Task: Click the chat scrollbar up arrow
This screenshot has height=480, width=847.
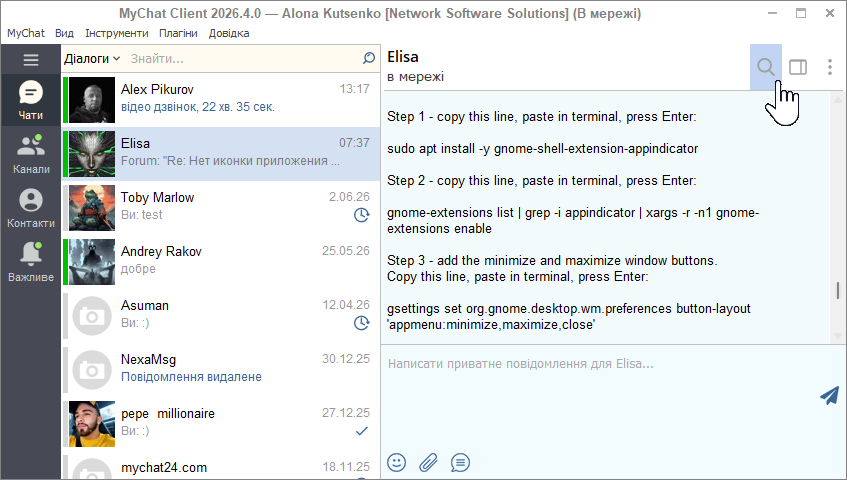Action: click(x=838, y=99)
